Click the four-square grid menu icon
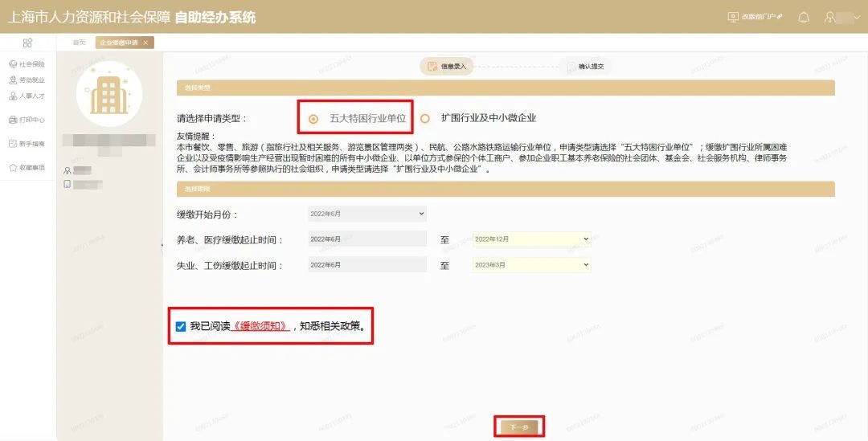 (27, 43)
